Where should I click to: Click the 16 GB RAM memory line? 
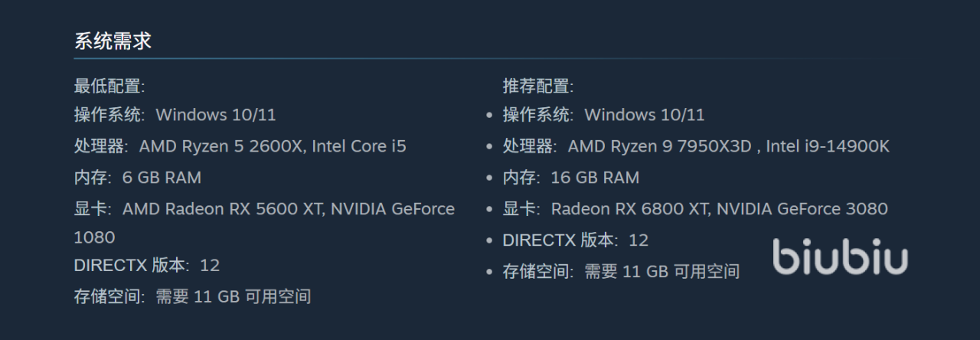[571, 178]
